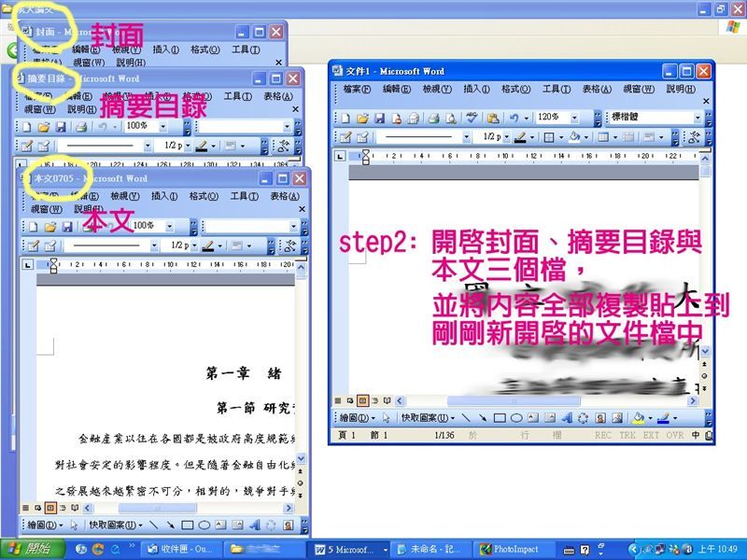Toggle REC macro recording in 文件1 status bar
Viewport: 747px width, 560px height.
pyautogui.click(x=602, y=435)
